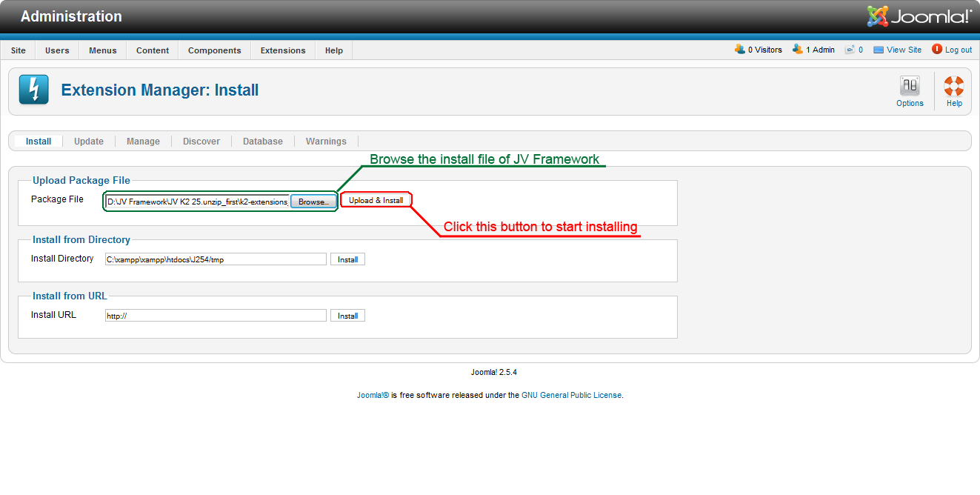
Task: Click the Log out link
Action: tap(959, 50)
